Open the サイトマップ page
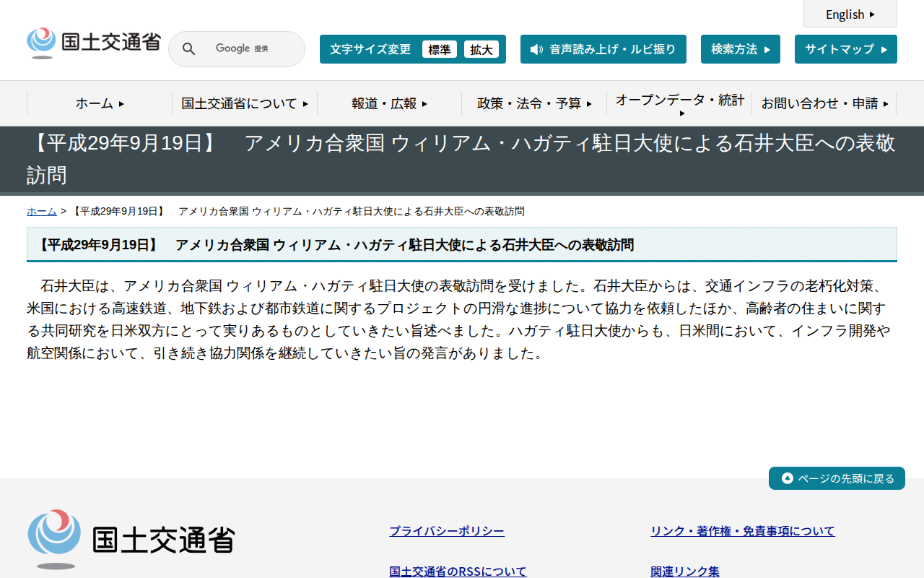 point(846,49)
